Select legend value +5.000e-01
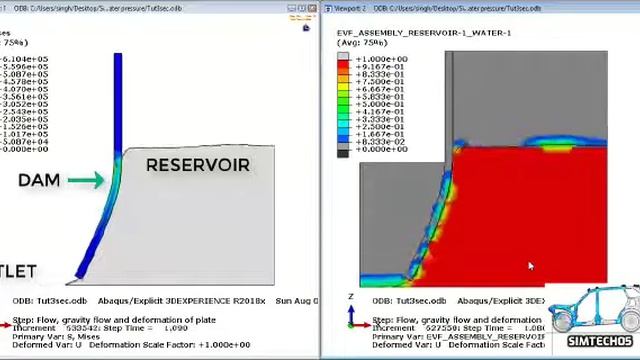The image size is (640, 360). 380,104
